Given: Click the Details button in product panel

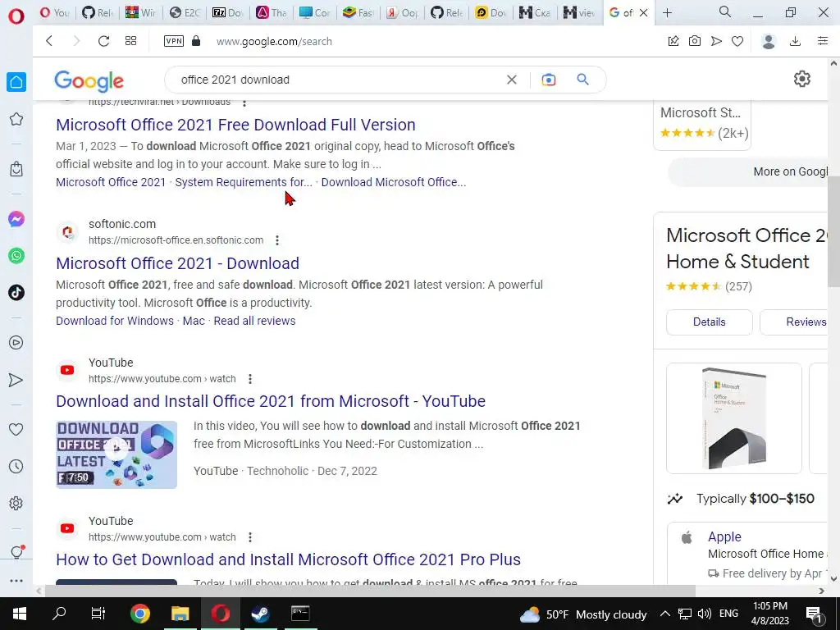Looking at the screenshot, I should click(x=710, y=322).
